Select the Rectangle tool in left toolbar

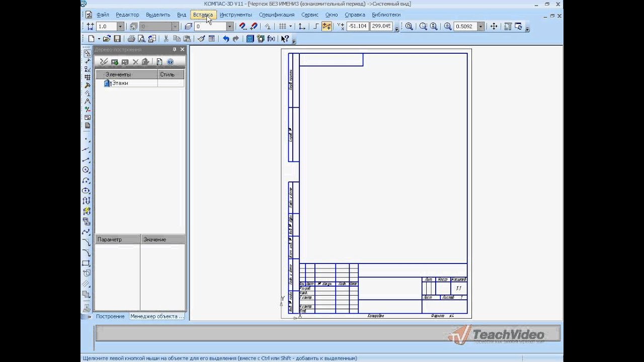click(x=87, y=263)
